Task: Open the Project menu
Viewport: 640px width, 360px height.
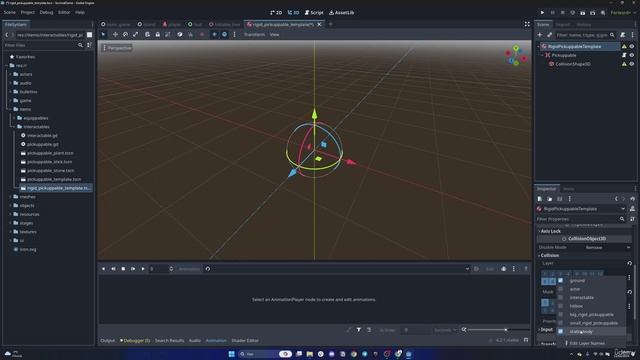Action: [x=28, y=13]
